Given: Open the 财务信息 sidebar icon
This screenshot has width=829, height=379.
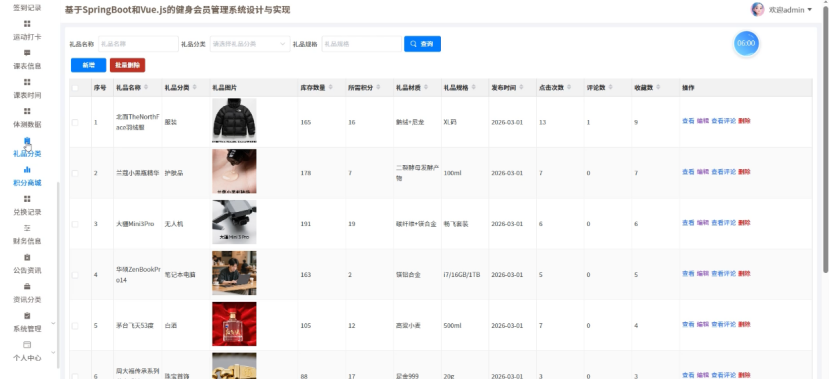Looking at the screenshot, I should tap(27, 228).
